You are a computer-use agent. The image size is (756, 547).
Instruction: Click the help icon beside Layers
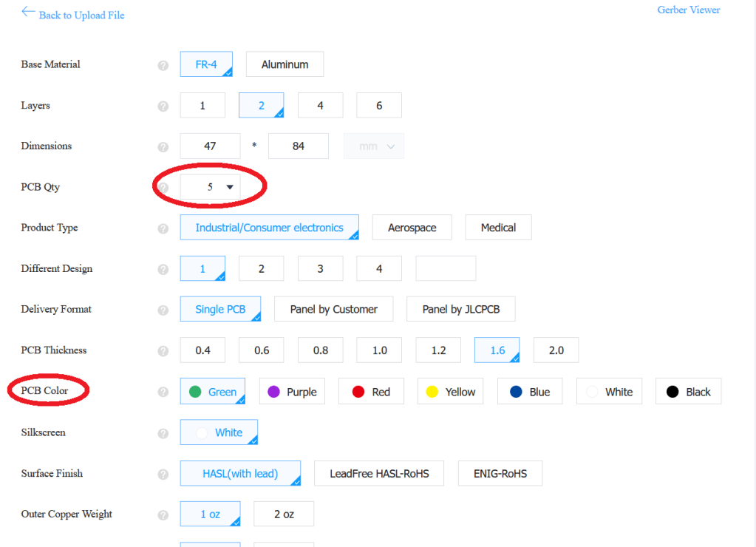163,106
